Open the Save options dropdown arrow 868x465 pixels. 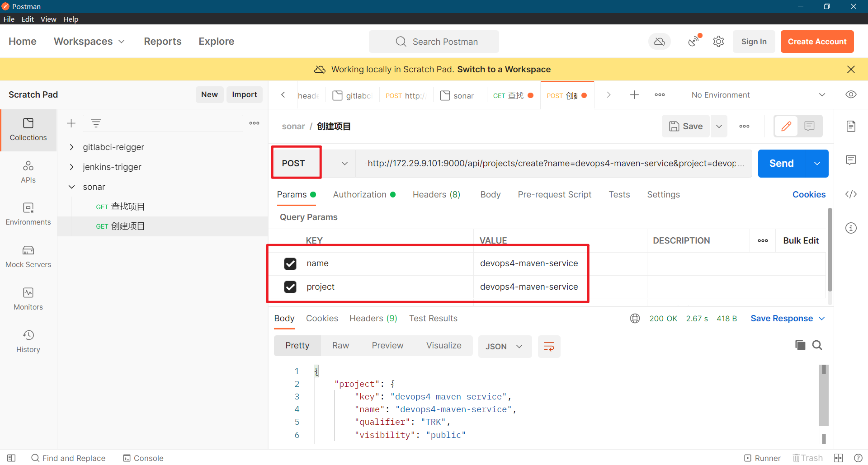coord(719,126)
